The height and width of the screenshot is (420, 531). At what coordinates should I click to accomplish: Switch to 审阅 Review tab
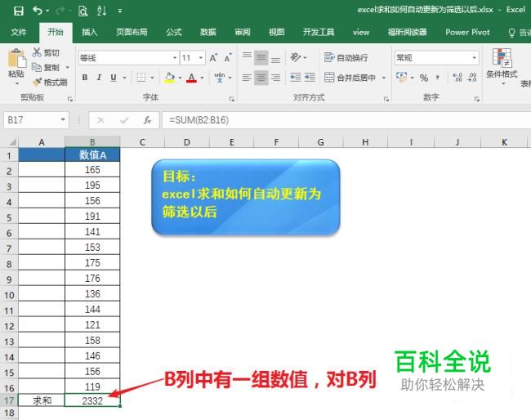coord(243,32)
